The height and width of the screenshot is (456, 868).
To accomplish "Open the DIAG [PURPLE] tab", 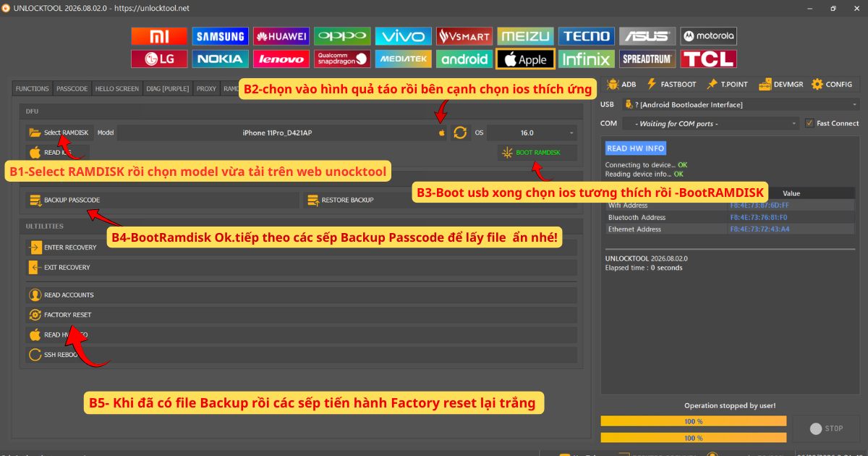I will click(168, 89).
